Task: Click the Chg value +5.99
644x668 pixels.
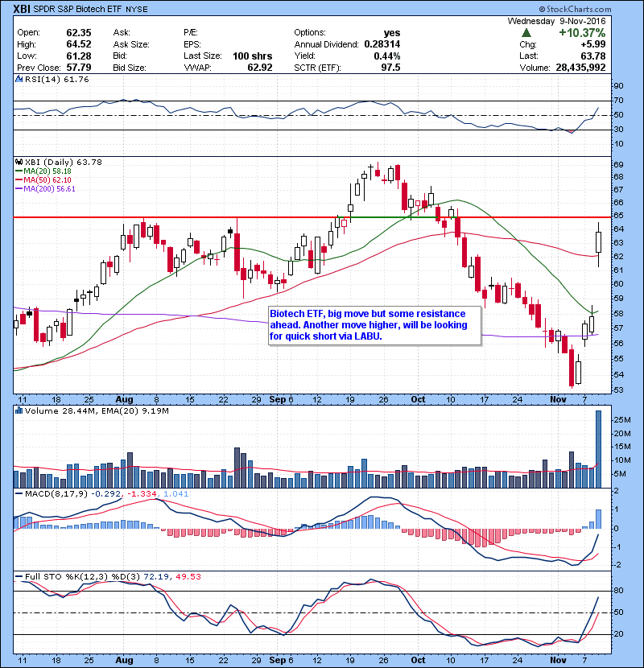Action: click(592, 44)
